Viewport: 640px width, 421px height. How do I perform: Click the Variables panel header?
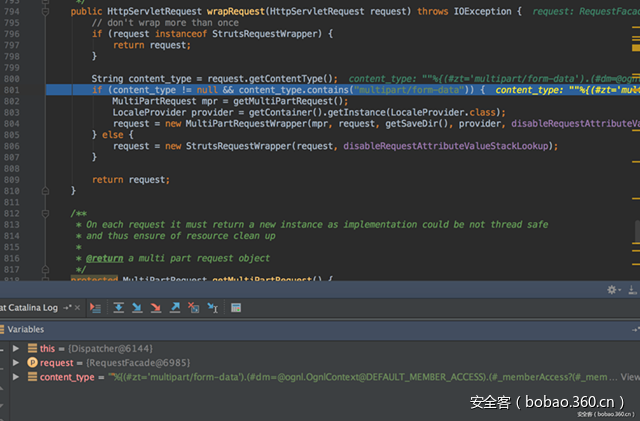26,328
